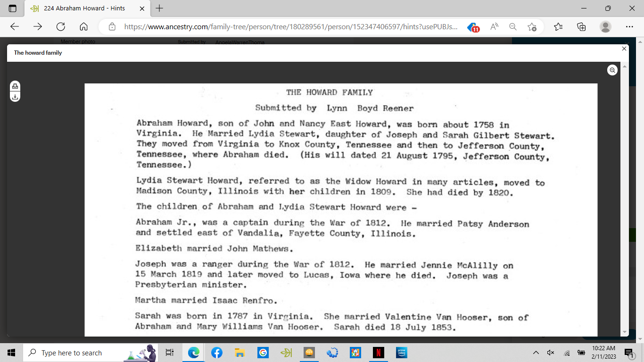The image size is (644, 362).
Task: Add this page to favorites with the star icon
Action: click(532, 26)
